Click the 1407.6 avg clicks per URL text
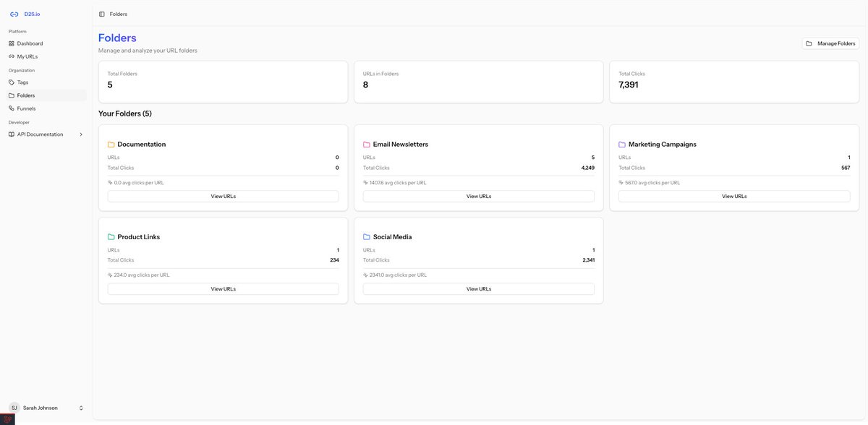This screenshot has height=425, width=868. 398,183
